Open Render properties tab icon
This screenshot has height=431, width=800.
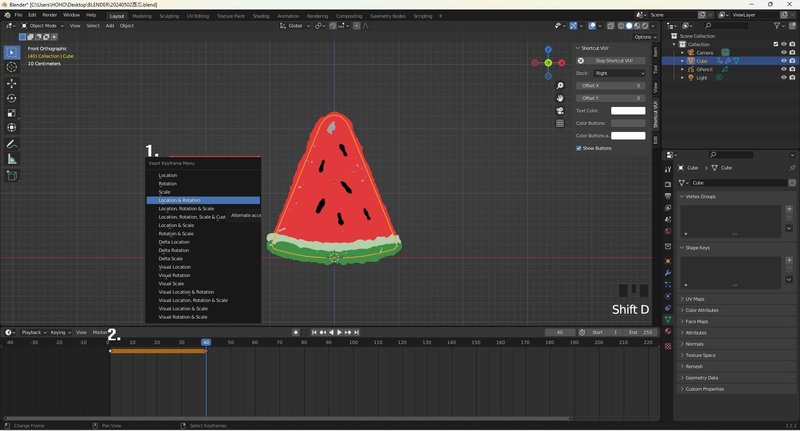pyautogui.click(x=668, y=184)
